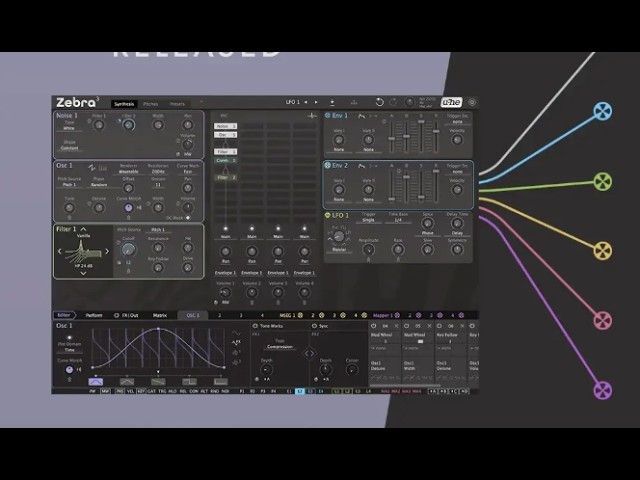Viewport: 640px width, 480px height.
Task: Select the Filter 2 module in the grid
Action: pos(225,178)
